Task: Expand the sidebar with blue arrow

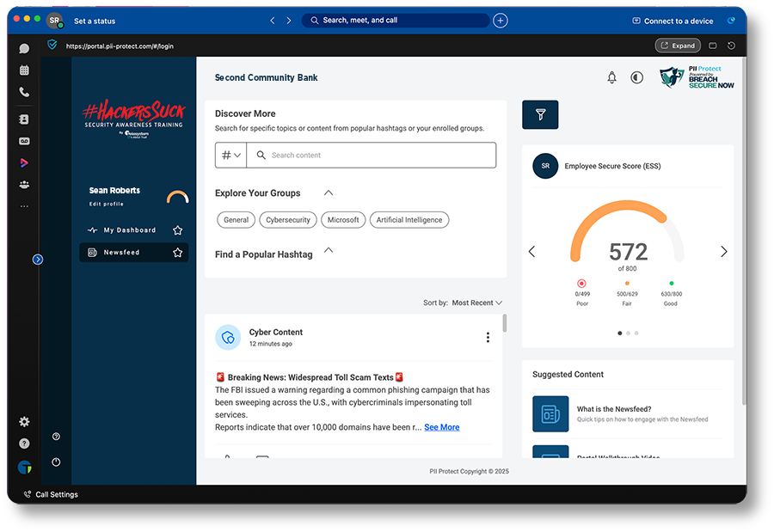Action: (x=38, y=259)
